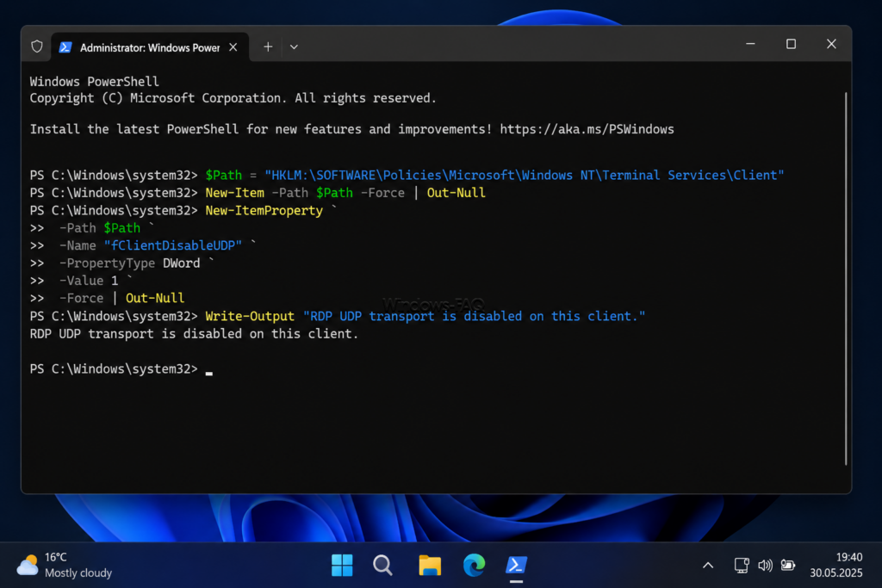The image size is (882, 588).
Task: Open the https://aka.ms/PSWindows link
Action: [587, 129]
